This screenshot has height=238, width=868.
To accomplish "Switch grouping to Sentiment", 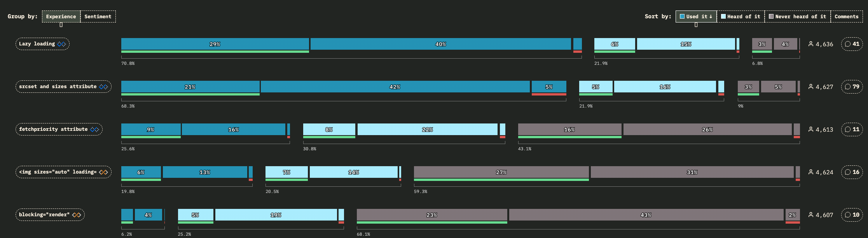I will tap(98, 16).
